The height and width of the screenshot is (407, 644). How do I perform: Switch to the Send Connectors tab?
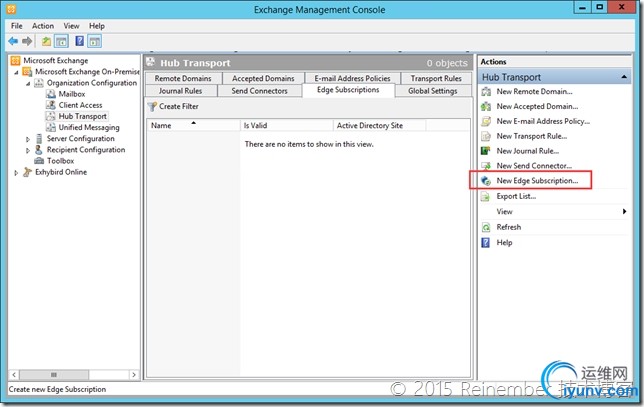pyautogui.click(x=259, y=91)
